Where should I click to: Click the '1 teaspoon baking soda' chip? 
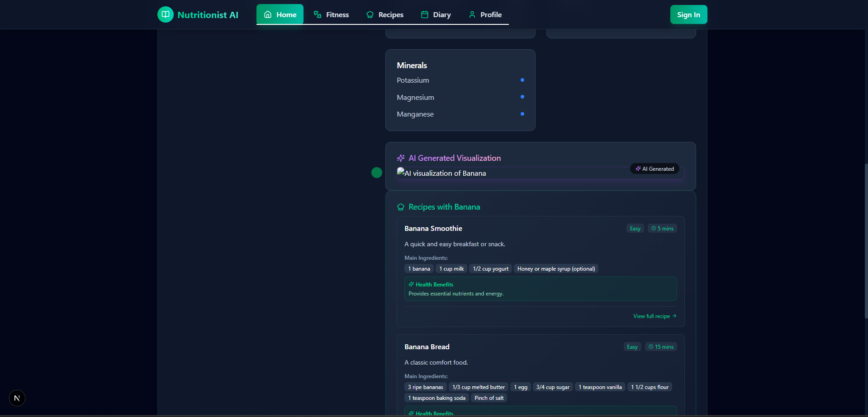pos(437,398)
